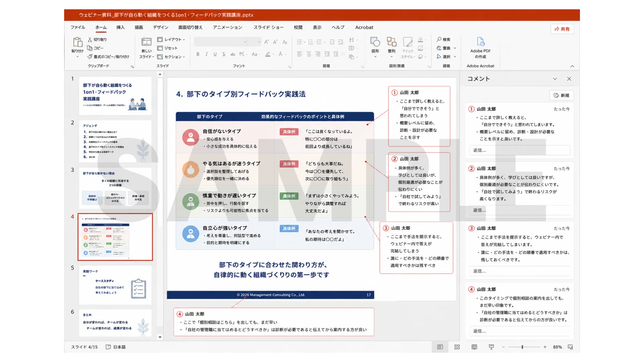The height and width of the screenshot is (362, 644).
Task: Click the Paste (貼り付け) clipboard icon
Action: click(77, 42)
